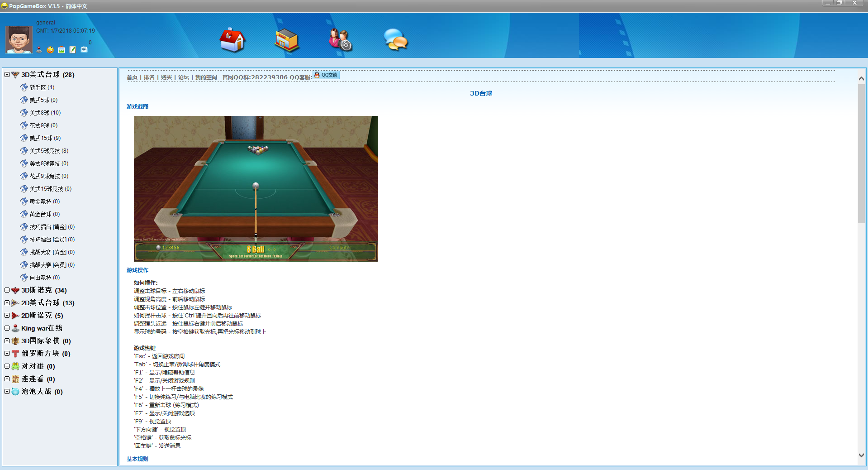Image resolution: width=868 pixels, height=470 pixels.
Task: Open the mail envelope icon
Action: pyautogui.click(x=84, y=50)
